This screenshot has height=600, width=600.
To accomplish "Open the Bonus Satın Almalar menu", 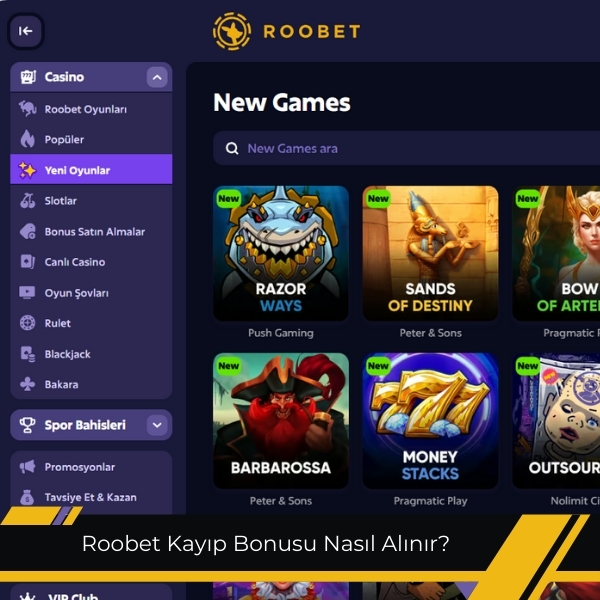I will pyautogui.click(x=91, y=232).
